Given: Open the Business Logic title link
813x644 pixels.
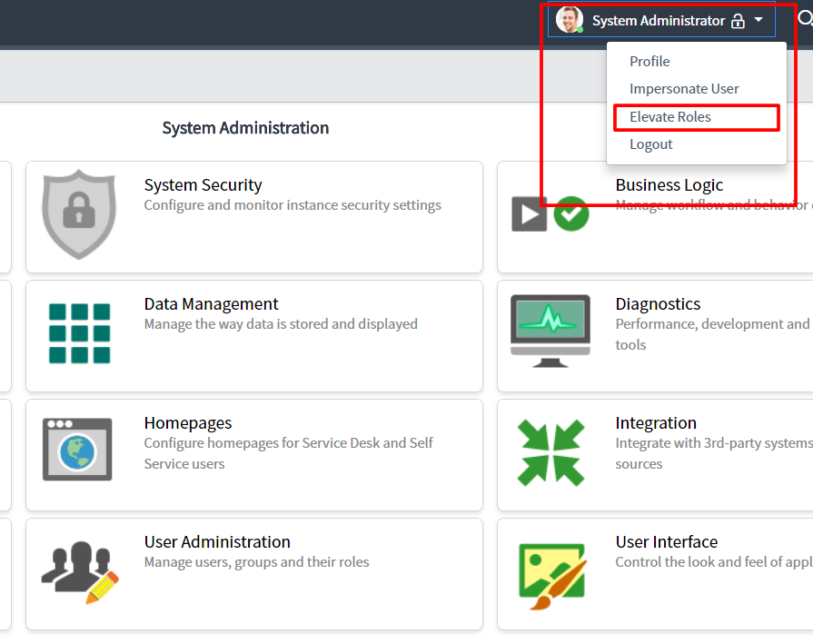Looking at the screenshot, I should (x=669, y=184).
